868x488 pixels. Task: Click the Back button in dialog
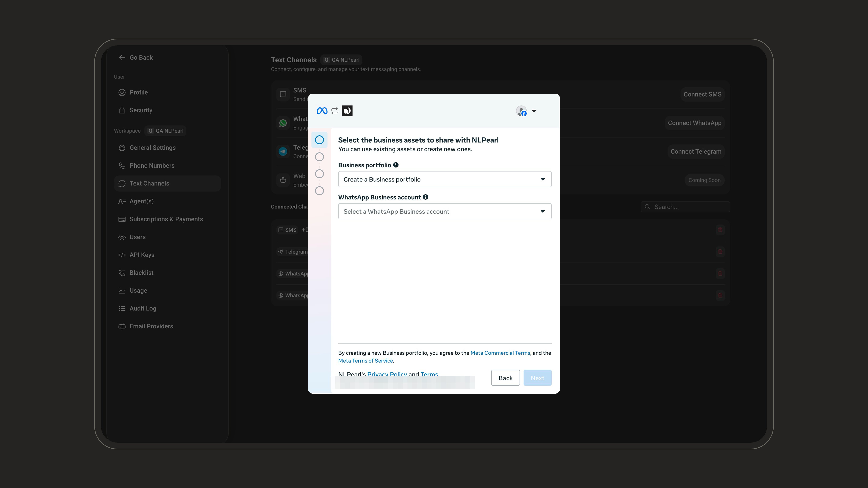click(505, 378)
